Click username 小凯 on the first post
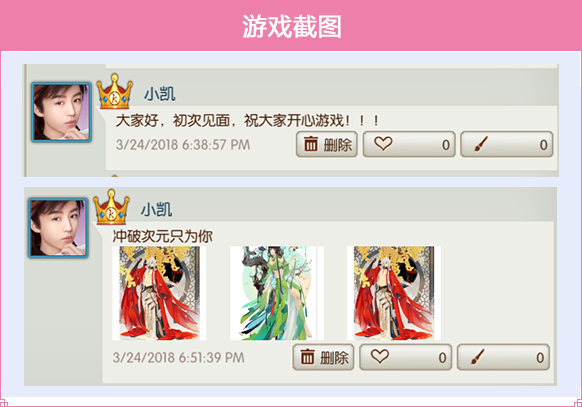Image resolution: width=582 pixels, height=407 pixels. 160,94
